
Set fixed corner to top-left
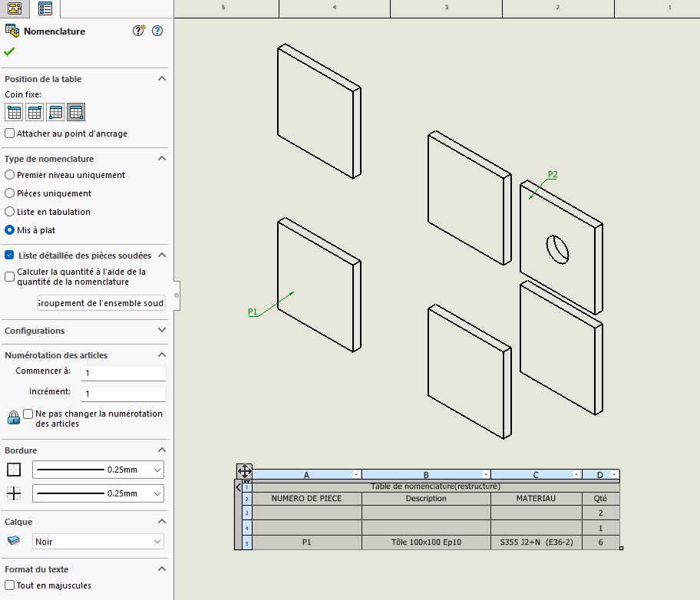(14, 113)
